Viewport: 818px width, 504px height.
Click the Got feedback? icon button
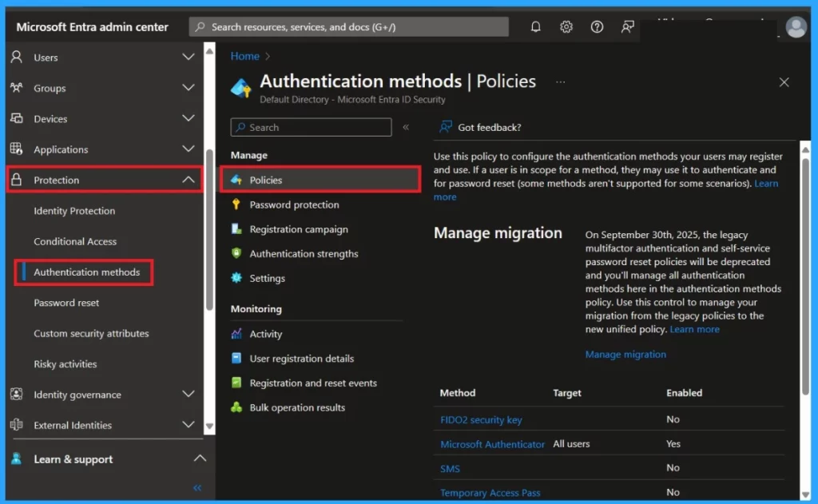coord(446,127)
